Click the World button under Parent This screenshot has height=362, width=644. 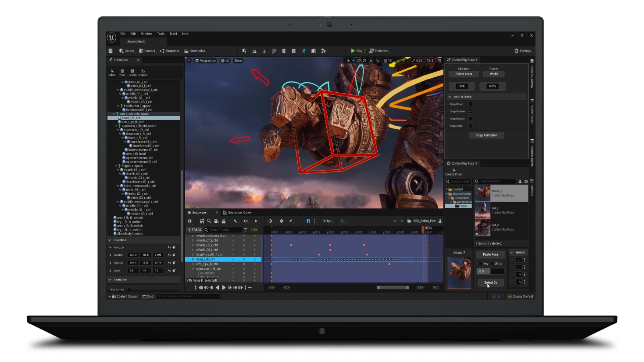pyautogui.click(x=494, y=74)
